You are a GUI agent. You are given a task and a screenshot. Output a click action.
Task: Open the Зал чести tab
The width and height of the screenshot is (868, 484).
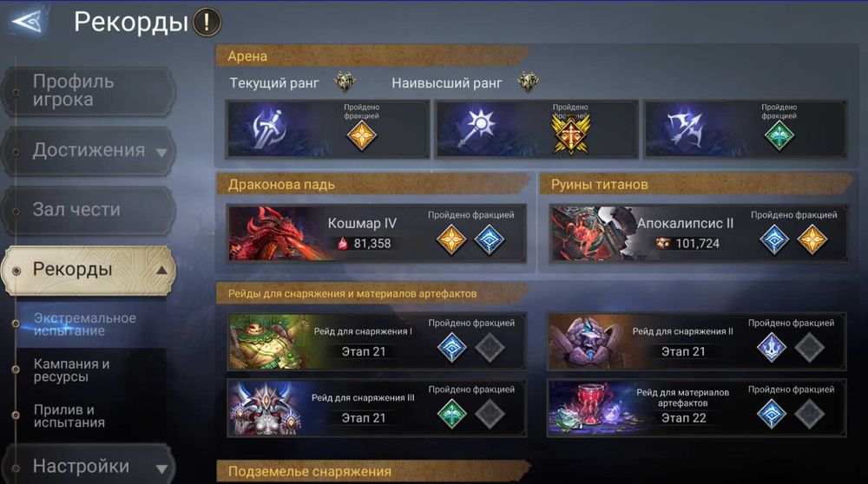pyautogui.click(x=89, y=210)
